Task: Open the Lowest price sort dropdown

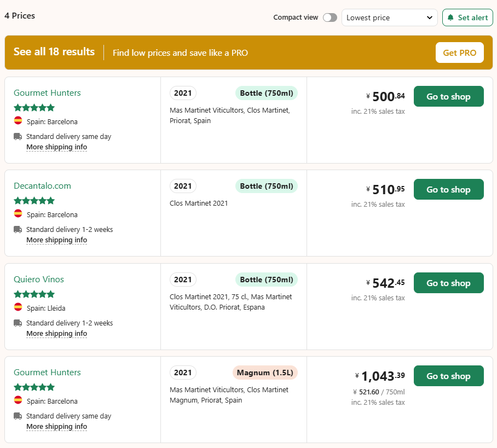Action: pyautogui.click(x=389, y=18)
